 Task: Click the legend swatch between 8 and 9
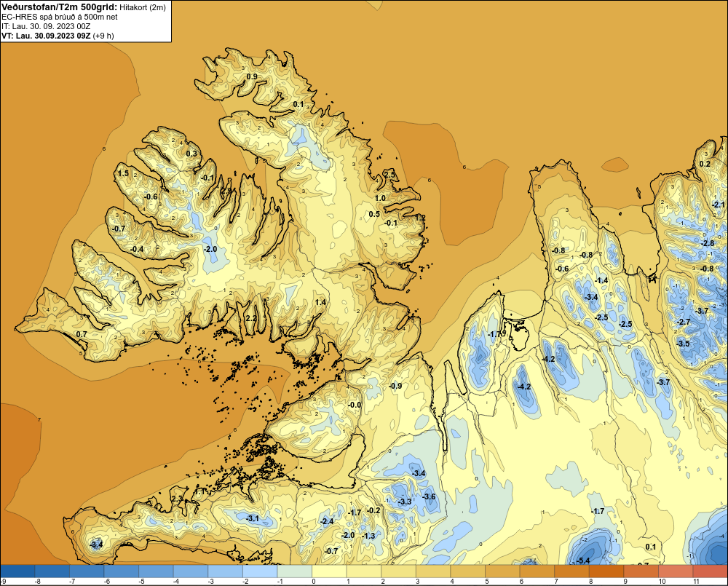tap(606, 571)
